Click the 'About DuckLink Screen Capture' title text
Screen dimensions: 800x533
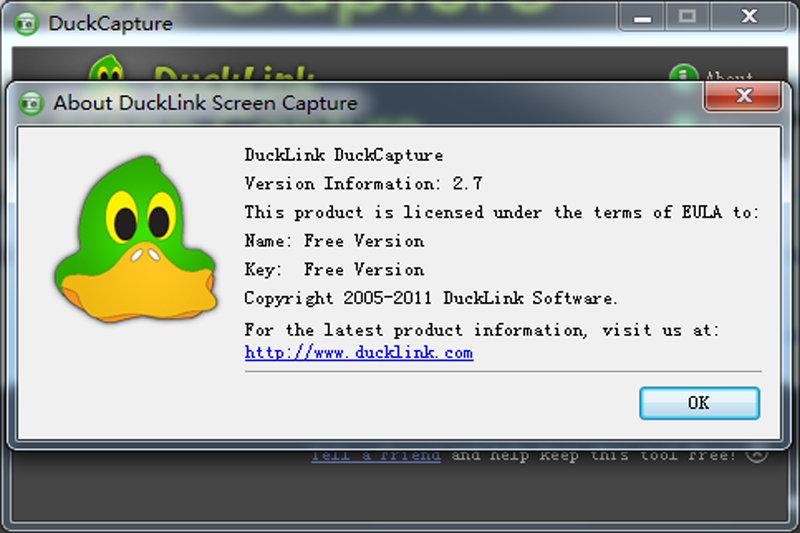(x=206, y=103)
